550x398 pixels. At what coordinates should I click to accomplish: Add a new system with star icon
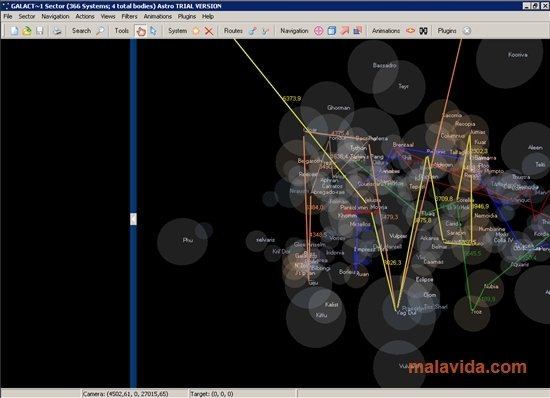[x=196, y=31]
